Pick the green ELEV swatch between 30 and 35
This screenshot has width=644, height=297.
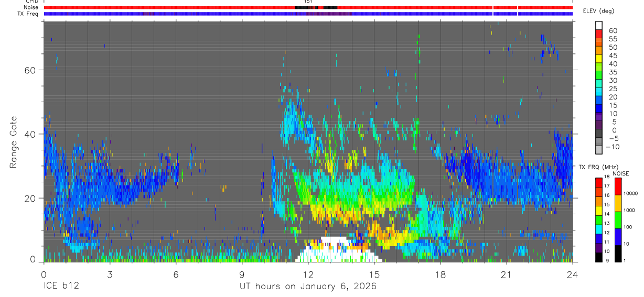point(599,75)
